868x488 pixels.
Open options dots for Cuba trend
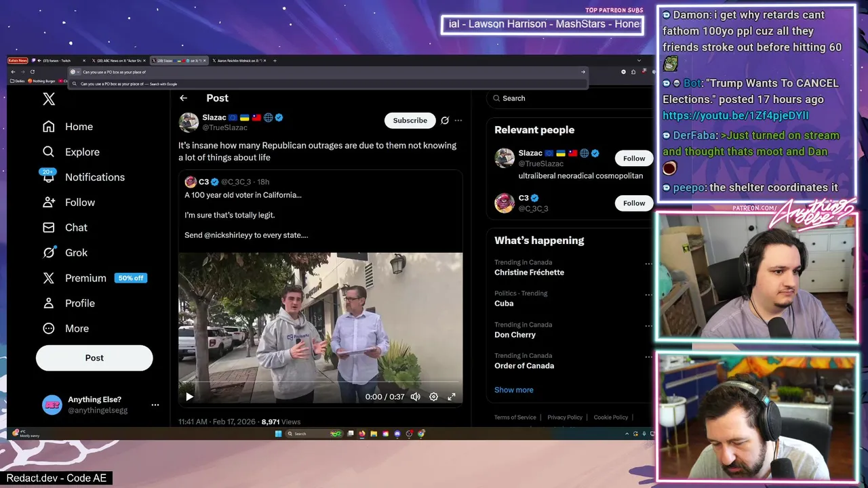pyautogui.click(x=648, y=296)
